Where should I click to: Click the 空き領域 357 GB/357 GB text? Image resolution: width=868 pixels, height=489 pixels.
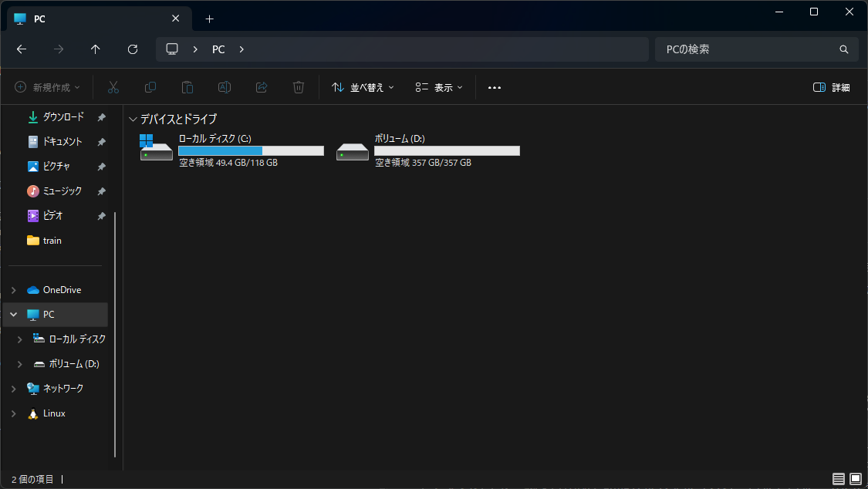coord(423,163)
